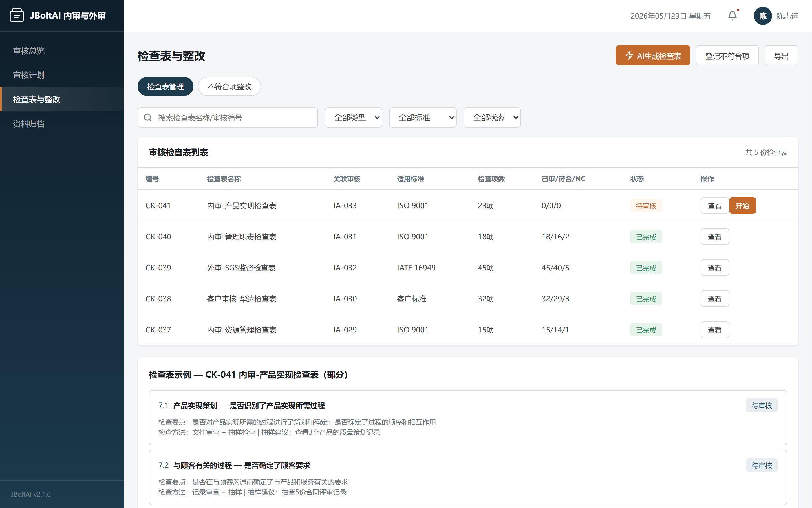Click the IA-031 linked audit cell
The width and height of the screenshot is (812, 508).
coord(345,237)
